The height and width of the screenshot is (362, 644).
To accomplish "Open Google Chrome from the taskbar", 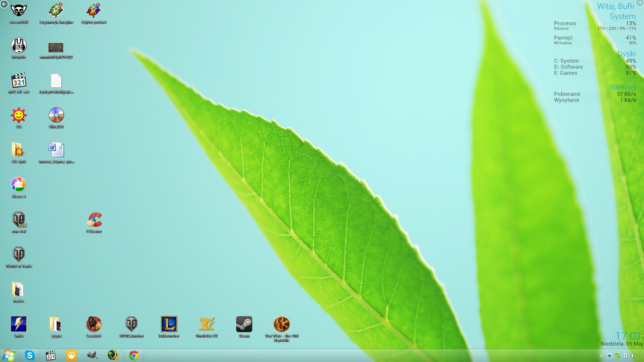I will [133, 355].
